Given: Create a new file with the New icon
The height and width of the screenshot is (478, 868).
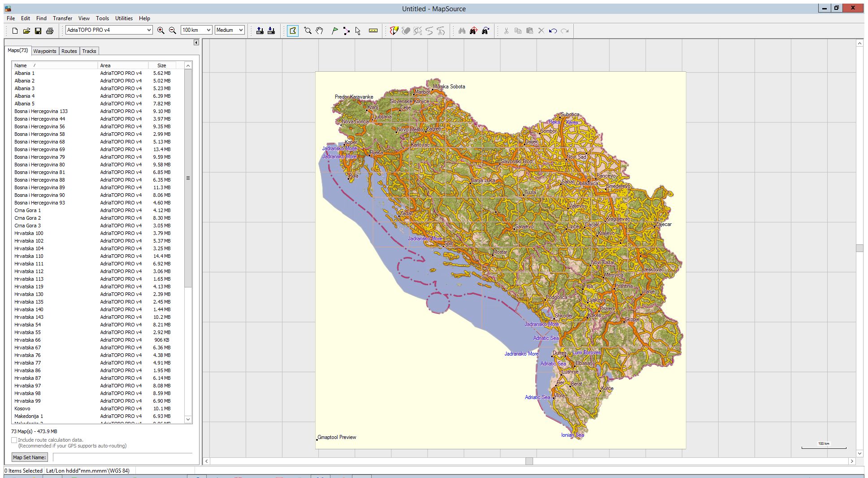Looking at the screenshot, I should [x=15, y=31].
